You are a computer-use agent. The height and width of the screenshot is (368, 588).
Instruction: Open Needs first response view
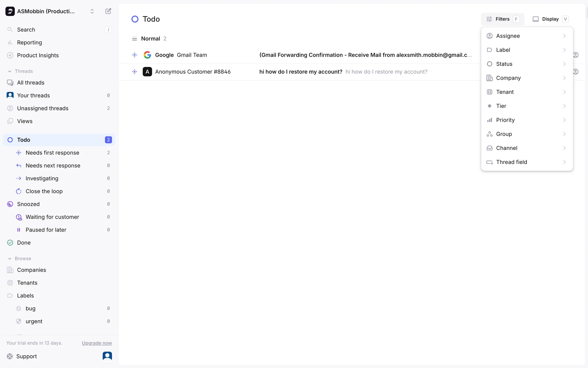[x=52, y=153]
